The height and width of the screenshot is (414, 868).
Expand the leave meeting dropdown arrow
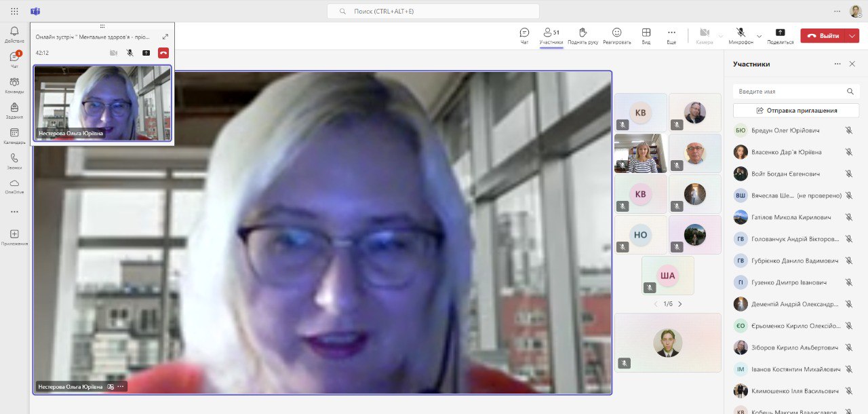[x=852, y=36]
